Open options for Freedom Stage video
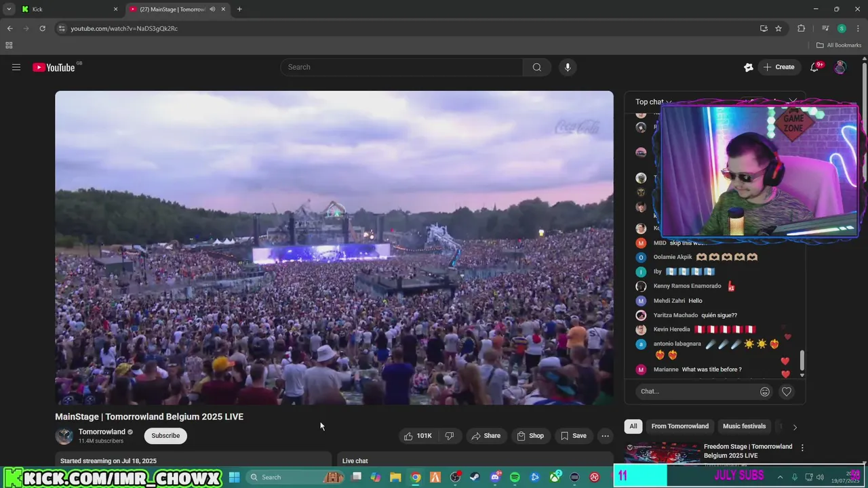This screenshot has height=488, width=868. click(x=802, y=448)
